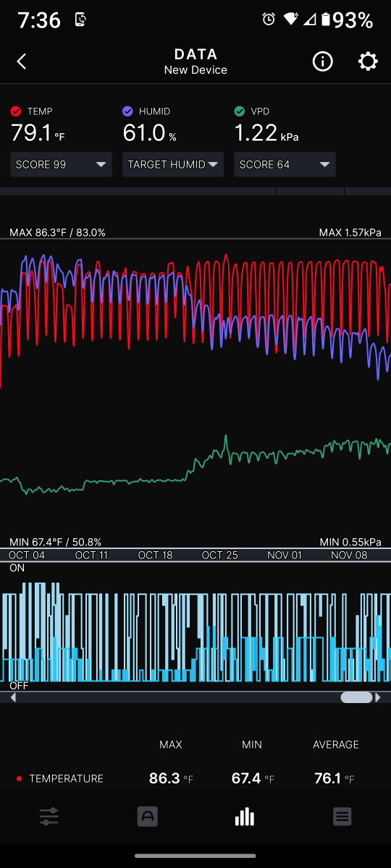Tap the MIN 67.4°F / 50.8% label
The height and width of the screenshot is (868, 391).
(x=55, y=542)
